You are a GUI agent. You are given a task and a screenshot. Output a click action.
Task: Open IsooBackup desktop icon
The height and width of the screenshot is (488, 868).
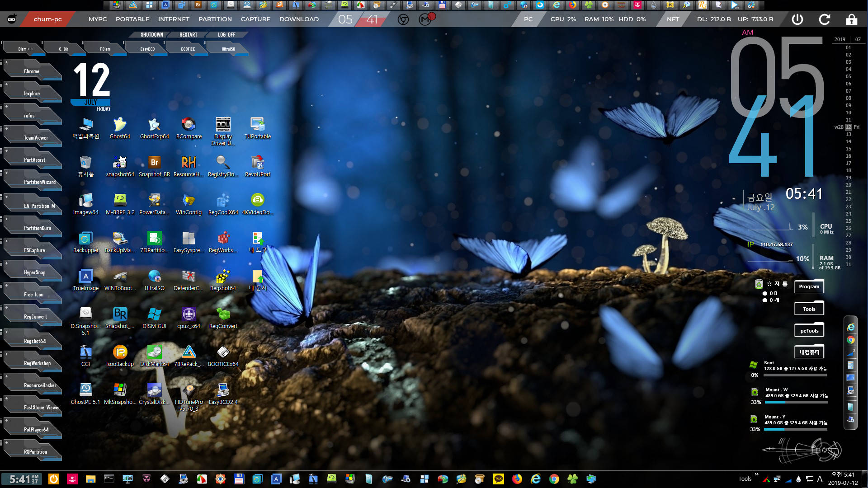tap(120, 356)
